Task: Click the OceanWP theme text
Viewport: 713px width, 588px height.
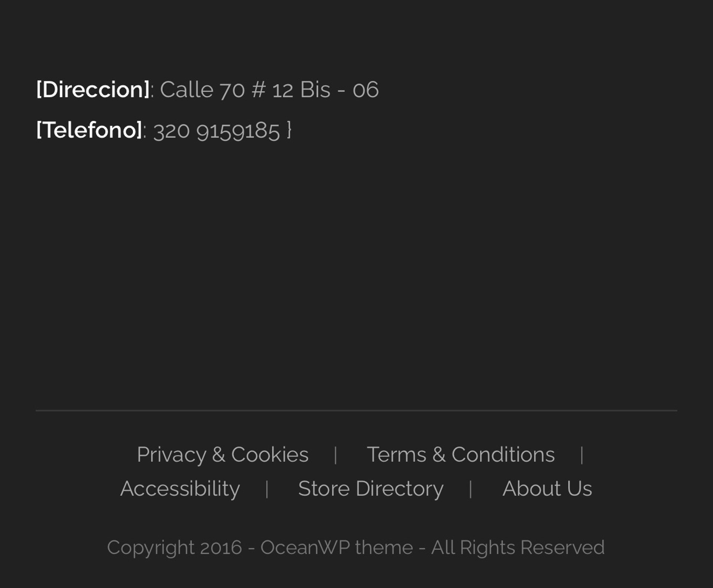Action: [x=336, y=548]
